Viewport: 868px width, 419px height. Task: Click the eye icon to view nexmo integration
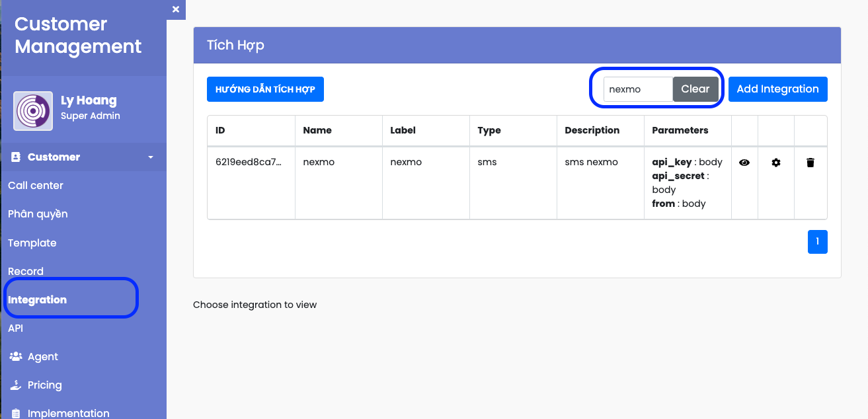744,163
